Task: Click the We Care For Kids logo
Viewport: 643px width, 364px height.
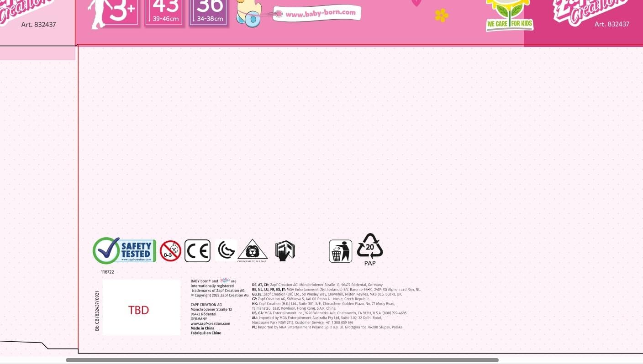Action: (x=509, y=16)
